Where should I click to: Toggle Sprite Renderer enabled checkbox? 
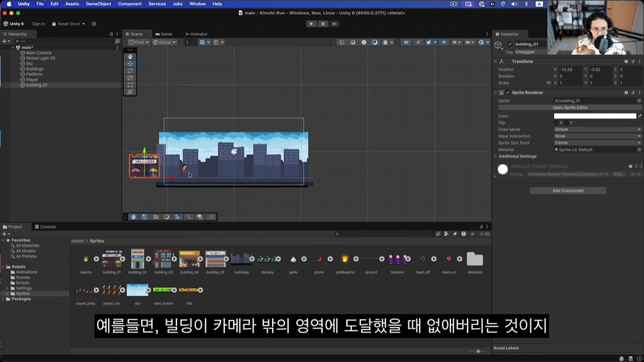click(x=508, y=93)
